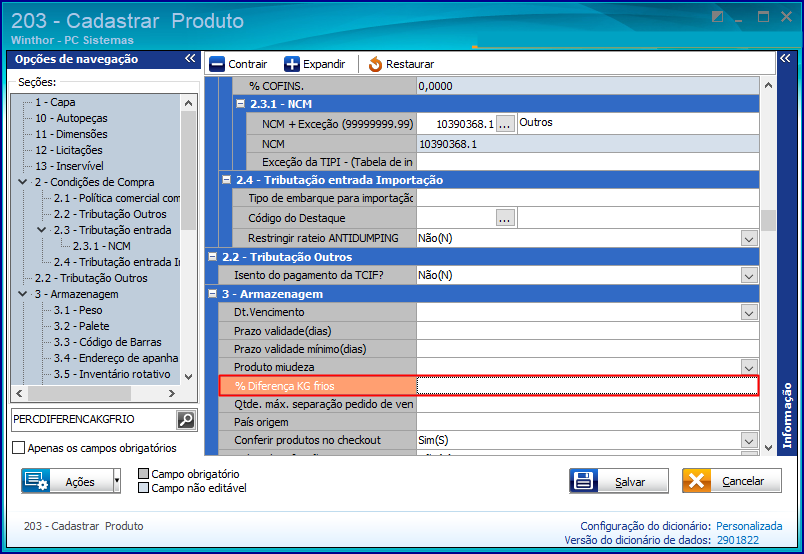This screenshot has height=554, width=804.
Task: Click the Tipo de embarque para importação field
Action: 588,198
